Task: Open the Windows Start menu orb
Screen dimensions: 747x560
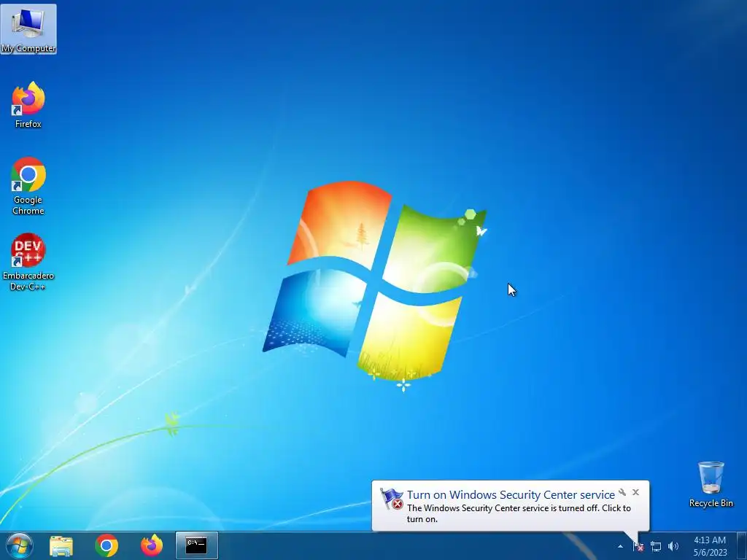Action: (20, 545)
